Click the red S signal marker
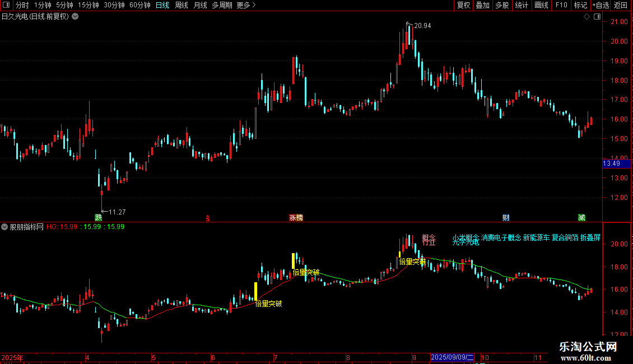 tap(208, 218)
